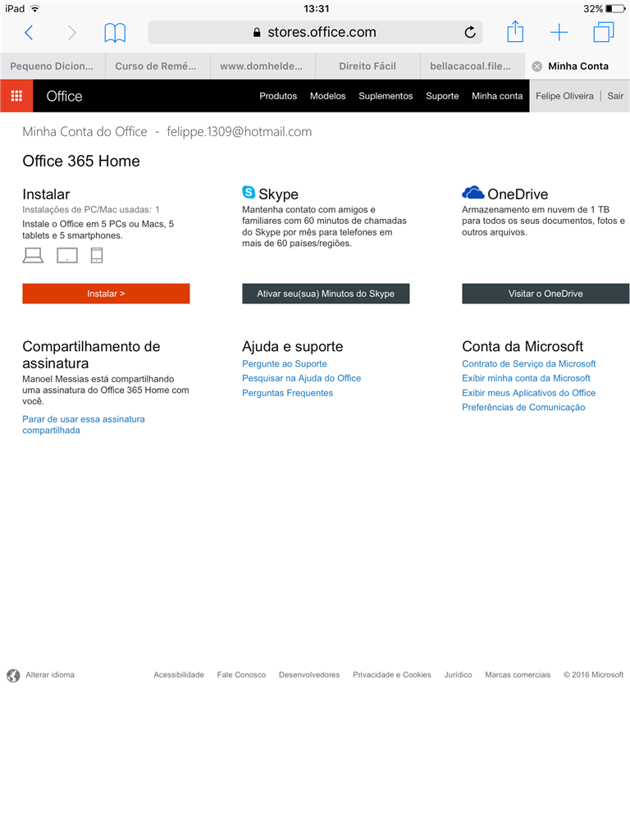Click the © 2016 Microsoft footer text
The width and height of the screenshot is (630, 840).
click(594, 675)
